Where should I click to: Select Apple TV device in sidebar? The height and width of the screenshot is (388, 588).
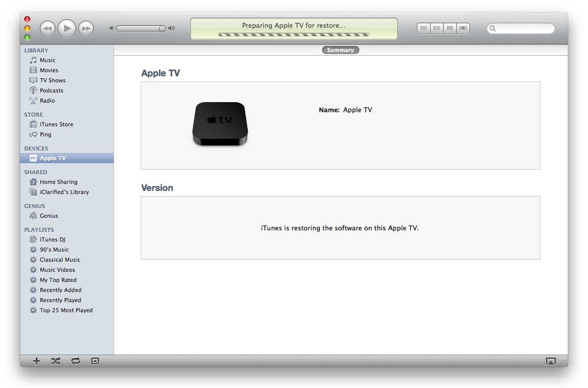click(x=67, y=158)
